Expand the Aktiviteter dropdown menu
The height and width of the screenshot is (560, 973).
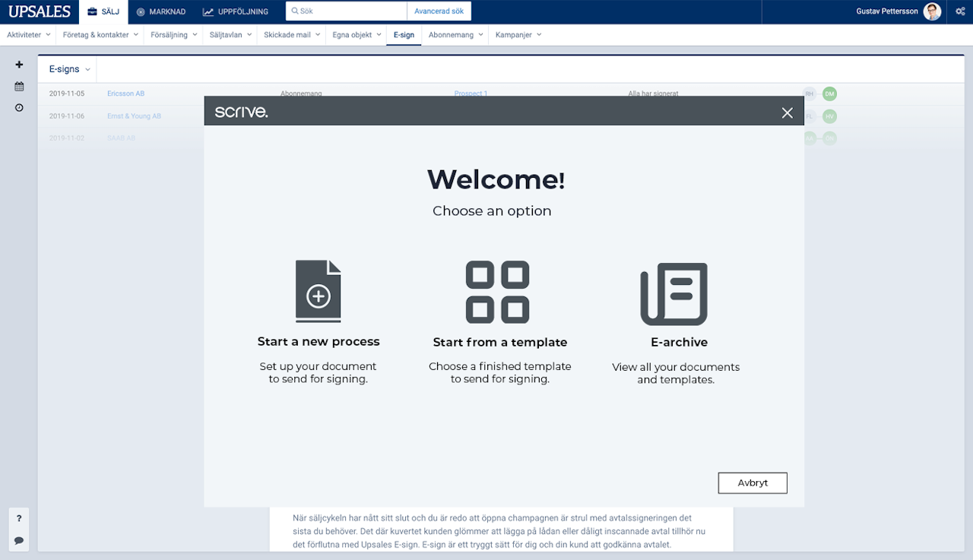29,35
